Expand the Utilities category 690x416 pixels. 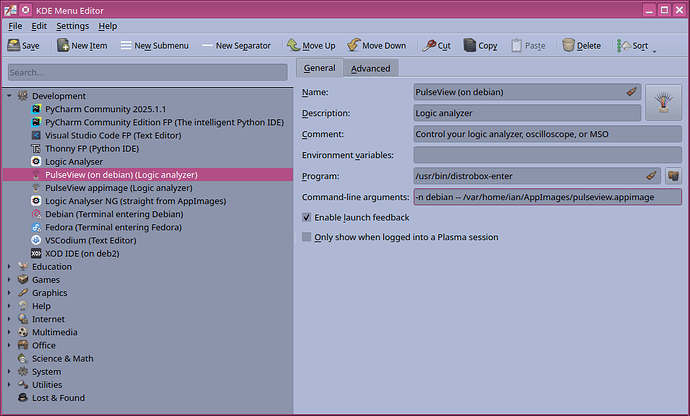9,385
